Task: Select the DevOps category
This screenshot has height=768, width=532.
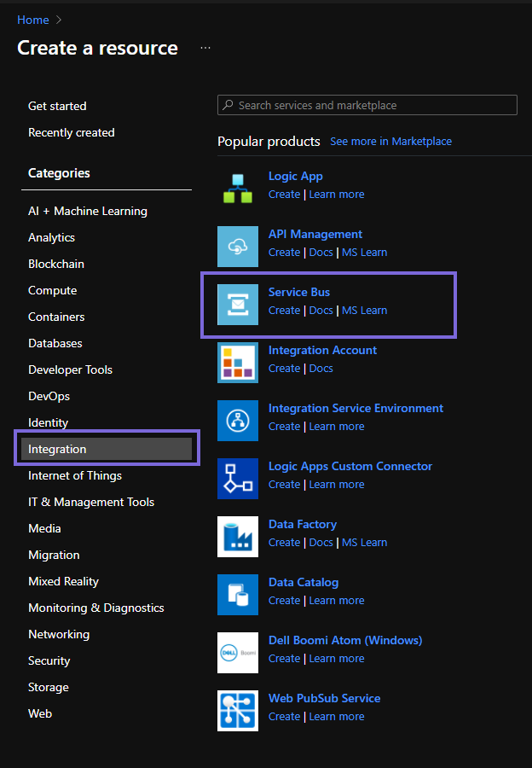Action: (x=49, y=396)
